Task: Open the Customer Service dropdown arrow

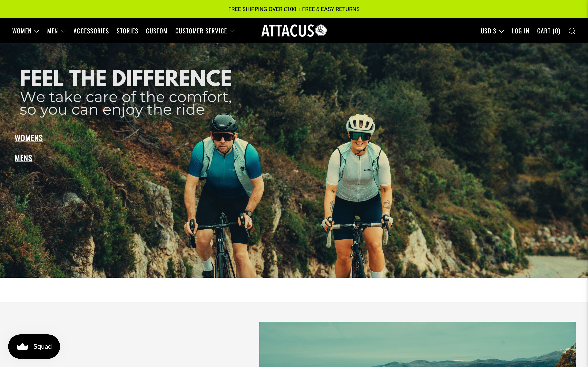Action: [x=232, y=31]
